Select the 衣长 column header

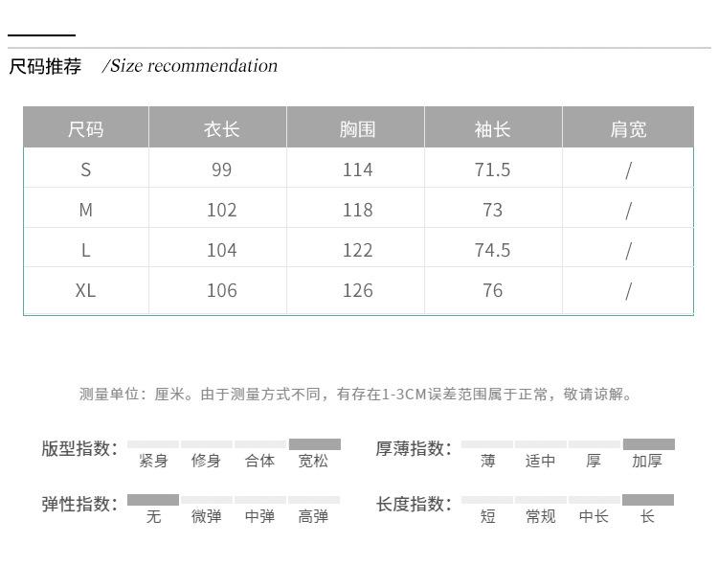[x=221, y=128]
